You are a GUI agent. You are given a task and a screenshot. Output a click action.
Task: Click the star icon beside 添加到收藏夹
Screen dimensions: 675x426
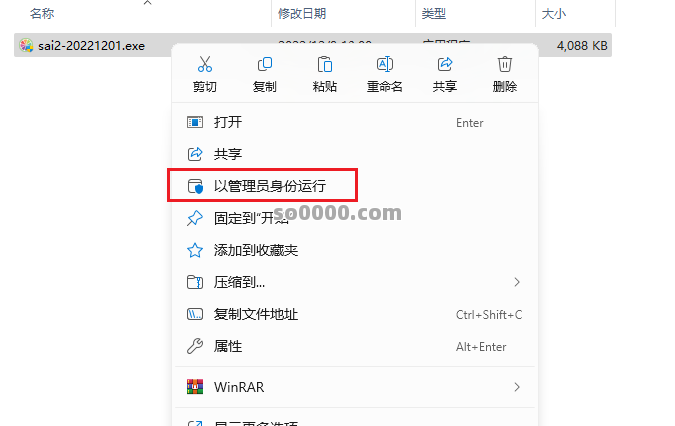click(x=195, y=250)
